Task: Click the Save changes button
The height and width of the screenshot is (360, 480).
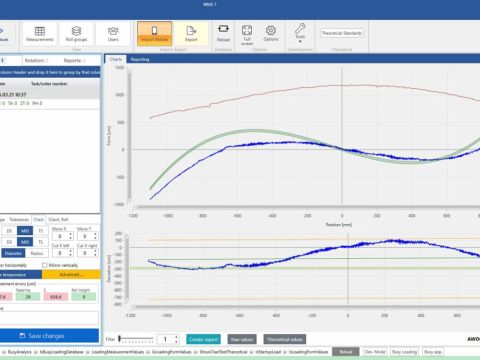Action: click(x=49, y=336)
